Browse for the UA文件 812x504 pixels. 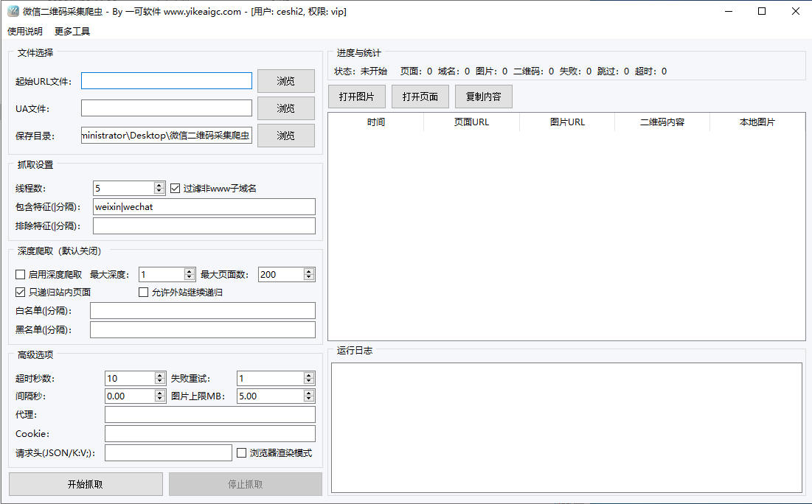(x=286, y=108)
